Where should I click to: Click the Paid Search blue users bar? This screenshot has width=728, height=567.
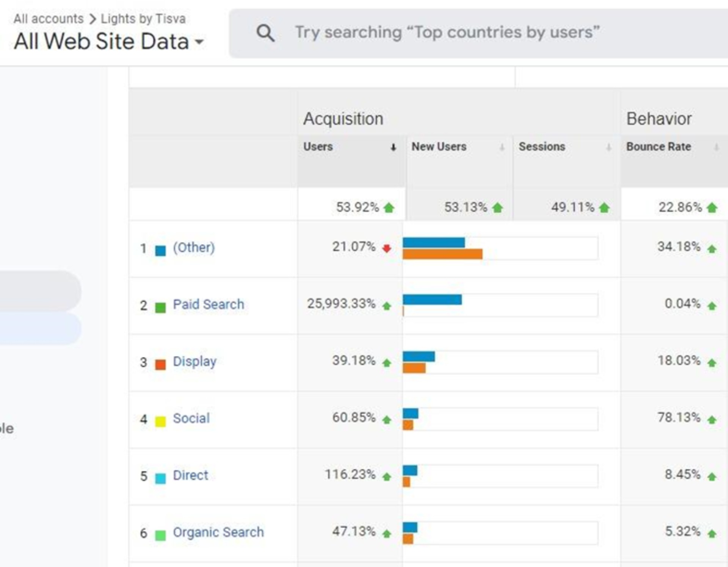(x=432, y=300)
